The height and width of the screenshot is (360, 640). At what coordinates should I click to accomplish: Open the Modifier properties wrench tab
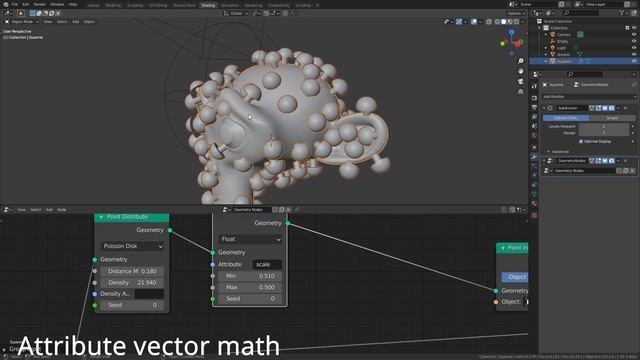[x=534, y=157]
